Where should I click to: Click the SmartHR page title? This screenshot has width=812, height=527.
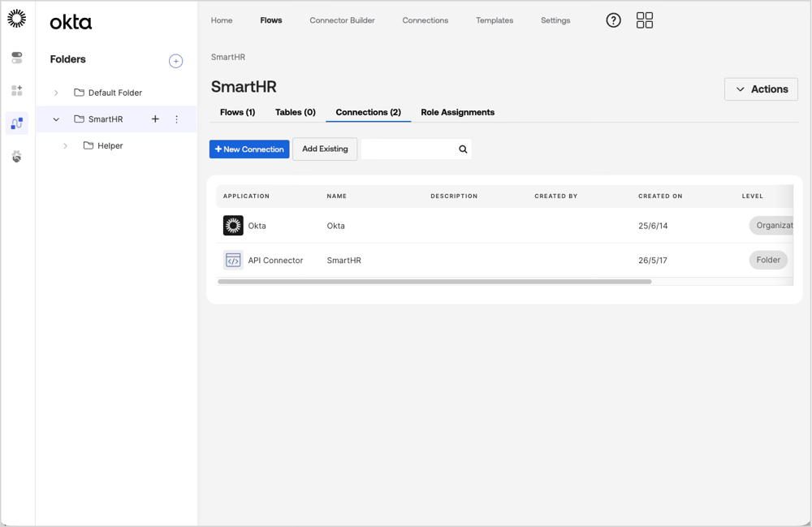[x=244, y=86]
